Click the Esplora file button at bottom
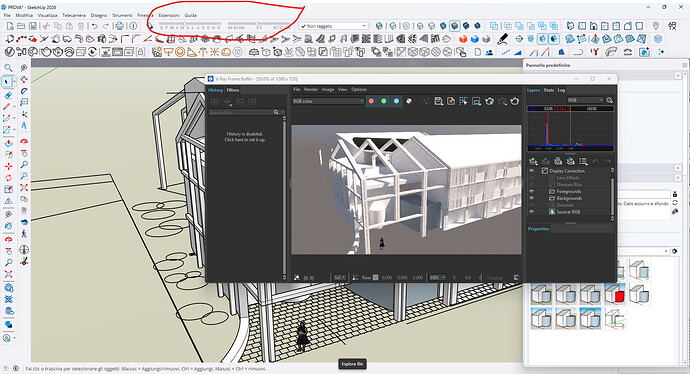Viewport: 690px width, 374px height. tap(352, 364)
